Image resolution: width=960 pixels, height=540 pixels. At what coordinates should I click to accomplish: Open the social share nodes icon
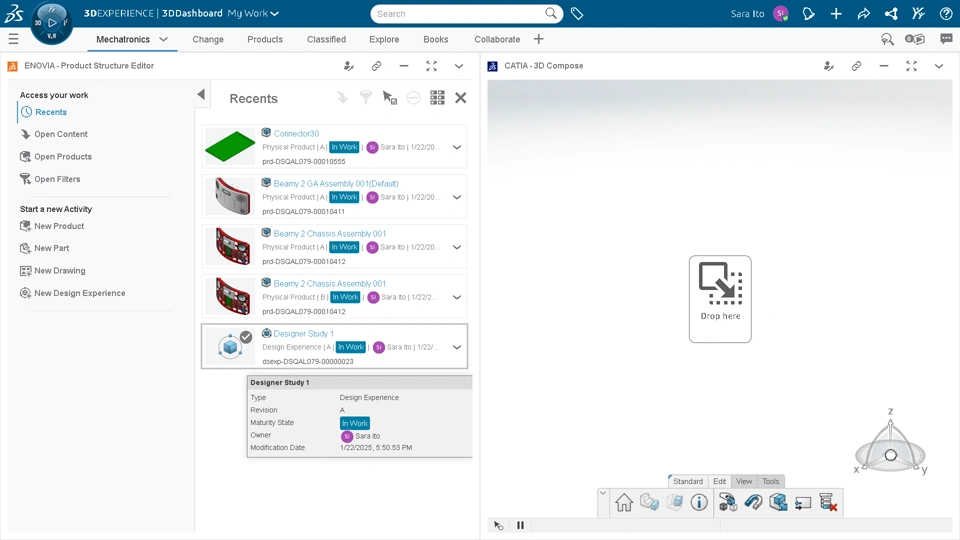pyautogui.click(x=891, y=13)
